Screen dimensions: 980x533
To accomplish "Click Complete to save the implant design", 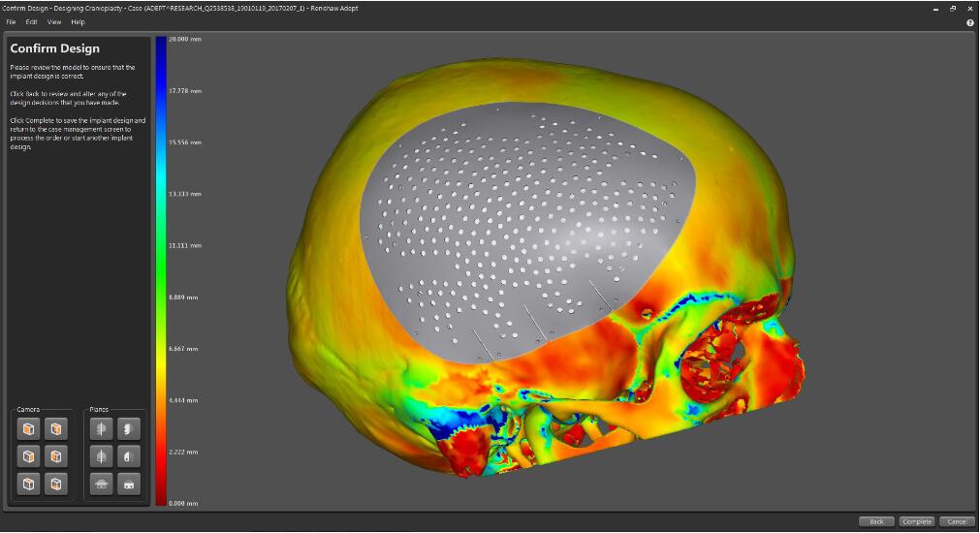I will pyautogui.click(x=916, y=521).
